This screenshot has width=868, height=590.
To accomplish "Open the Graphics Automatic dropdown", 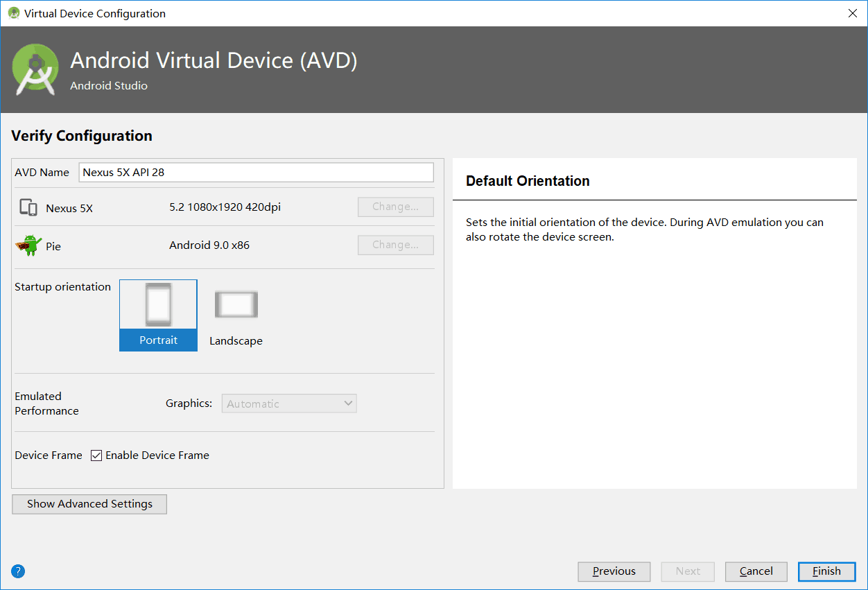I will pyautogui.click(x=289, y=404).
